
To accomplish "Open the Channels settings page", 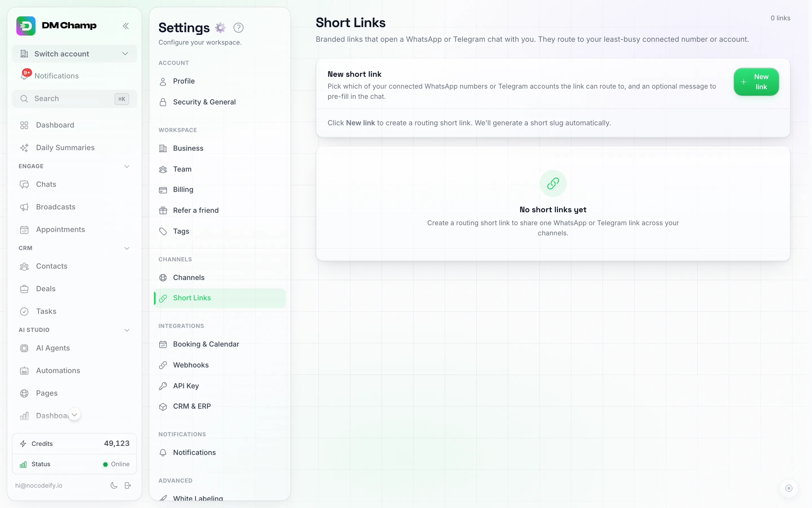I will 220,277.
